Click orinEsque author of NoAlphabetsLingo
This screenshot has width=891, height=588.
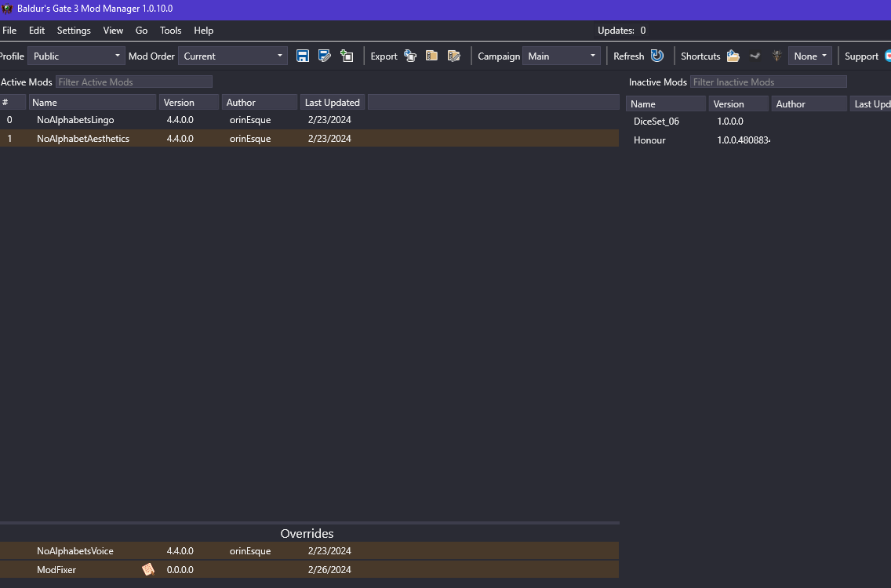pyautogui.click(x=250, y=120)
